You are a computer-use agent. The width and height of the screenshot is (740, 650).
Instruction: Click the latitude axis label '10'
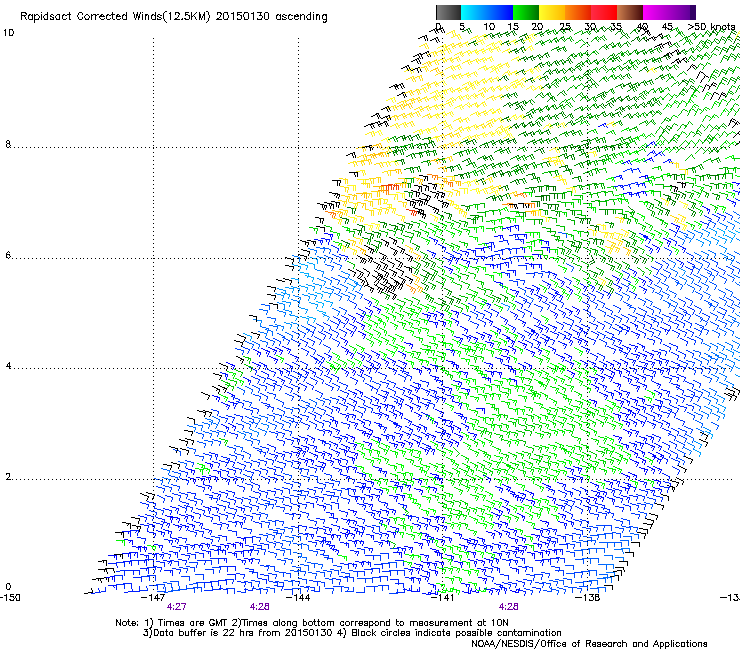[x=8, y=33]
